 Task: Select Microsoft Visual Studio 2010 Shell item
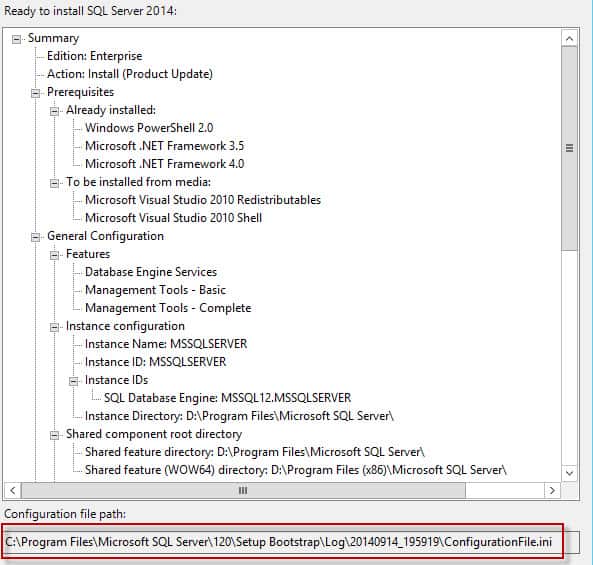(174, 218)
